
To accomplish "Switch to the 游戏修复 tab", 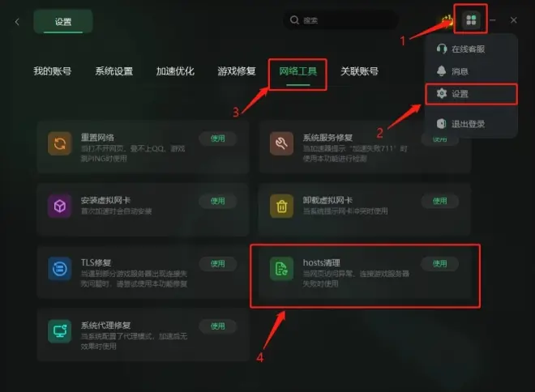I will [x=237, y=71].
